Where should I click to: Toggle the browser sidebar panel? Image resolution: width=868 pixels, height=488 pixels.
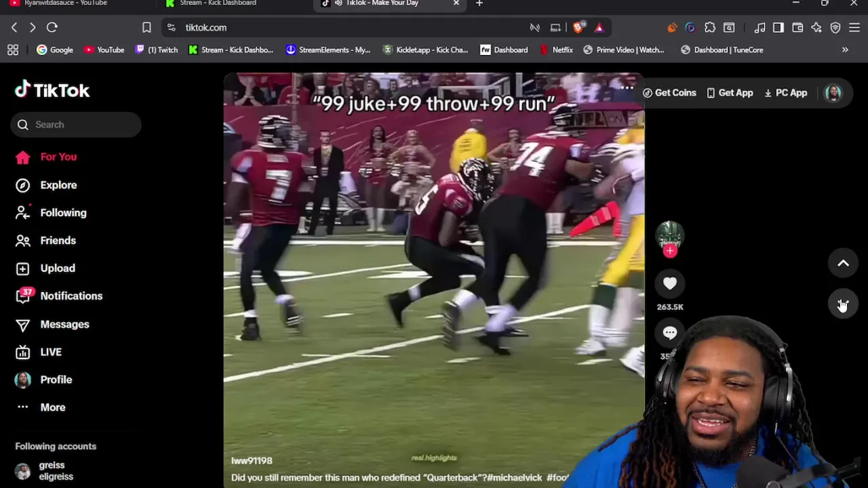tap(778, 28)
